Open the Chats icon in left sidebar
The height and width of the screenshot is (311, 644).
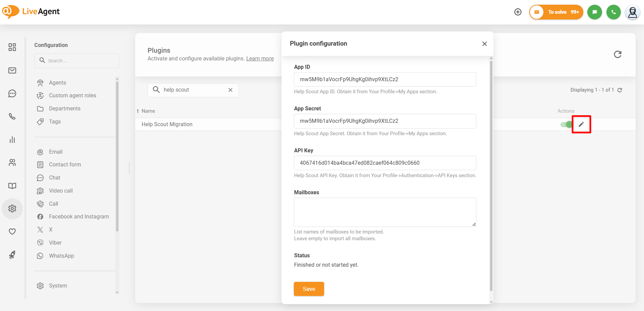(x=12, y=94)
